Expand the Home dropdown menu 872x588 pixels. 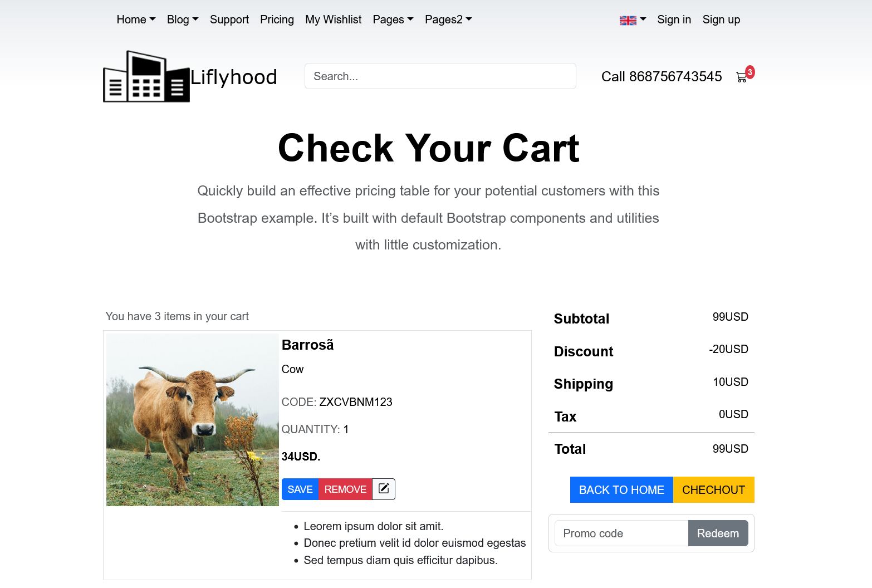(x=136, y=19)
